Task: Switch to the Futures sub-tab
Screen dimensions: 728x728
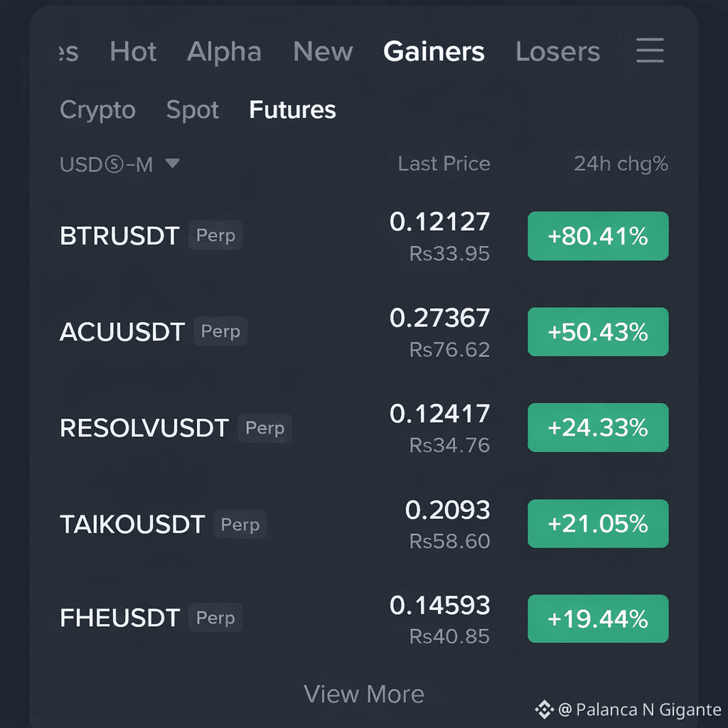Action: 291,110
